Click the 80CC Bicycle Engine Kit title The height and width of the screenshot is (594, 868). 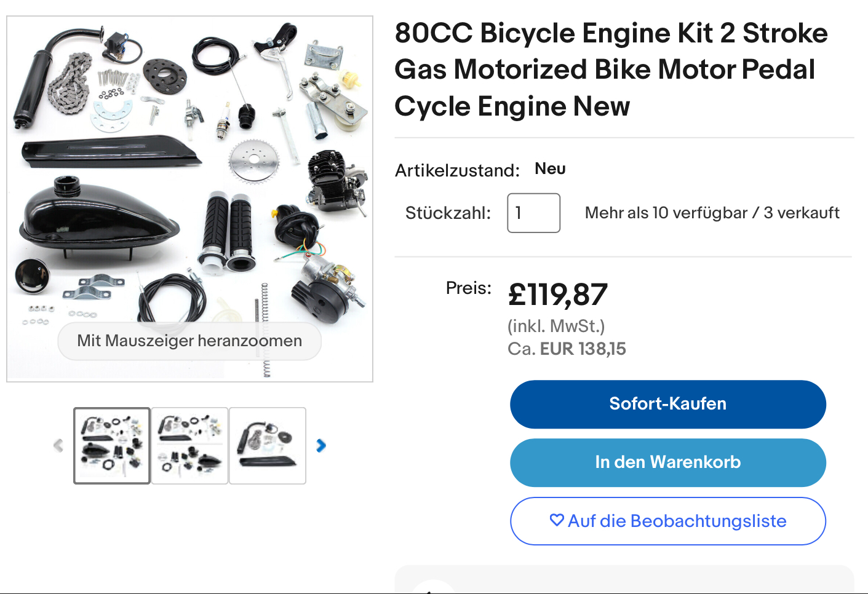pyautogui.click(x=611, y=69)
